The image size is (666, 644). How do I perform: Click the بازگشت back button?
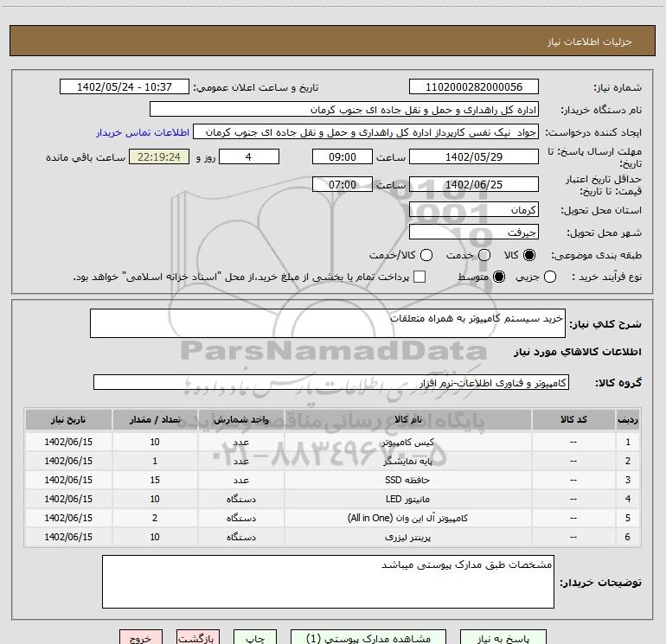pyautogui.click(x=198, y=638)
